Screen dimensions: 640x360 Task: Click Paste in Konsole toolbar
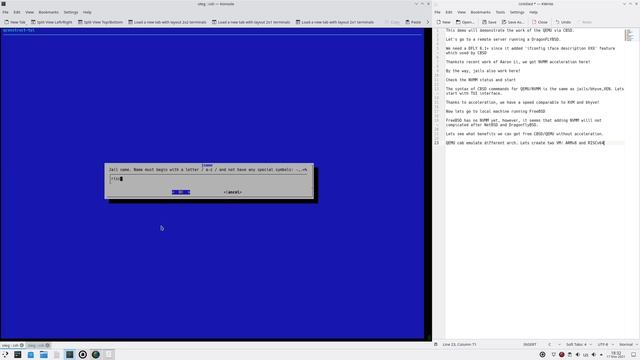pyautogui.click(x=413, y=22)
